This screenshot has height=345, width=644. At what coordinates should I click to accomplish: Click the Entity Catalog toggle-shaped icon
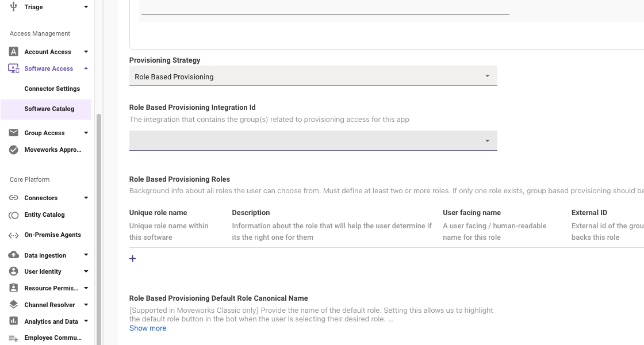14,215
